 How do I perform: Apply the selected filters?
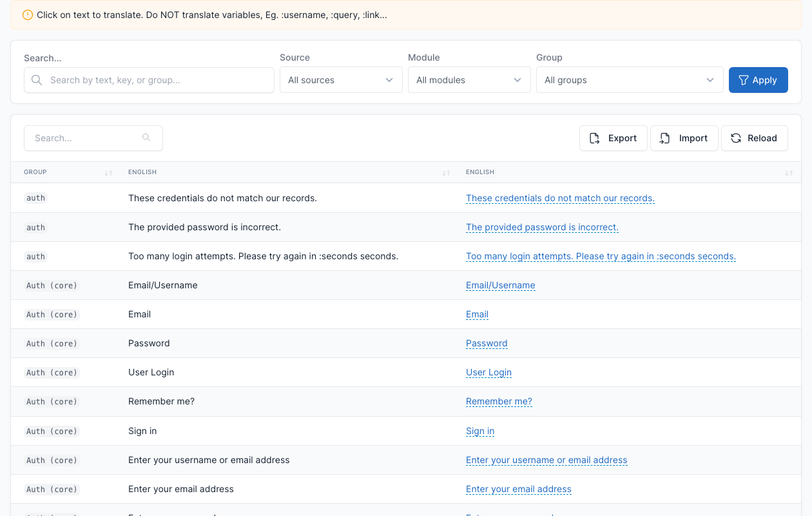tap(759, 80)
